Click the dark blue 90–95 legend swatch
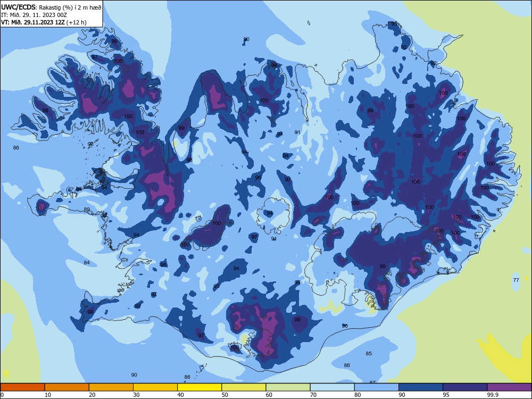This screenshot has width=532, height=399. (x=421, y=387)
